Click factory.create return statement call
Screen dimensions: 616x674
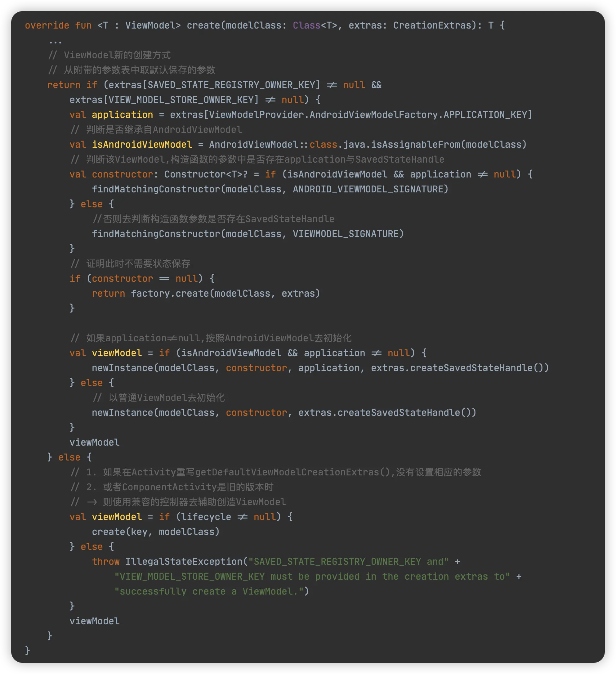point(171,294)
